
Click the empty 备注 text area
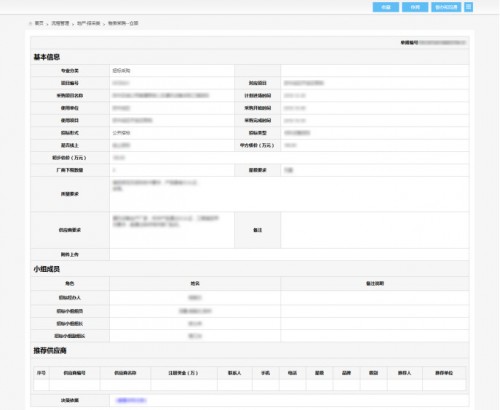(375, 230)
